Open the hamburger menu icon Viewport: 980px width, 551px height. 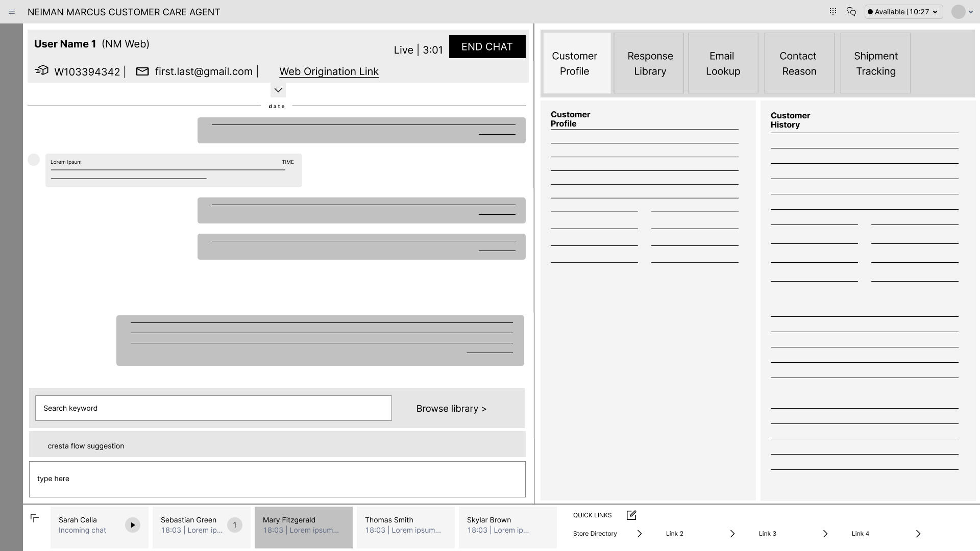click(12, 12)
